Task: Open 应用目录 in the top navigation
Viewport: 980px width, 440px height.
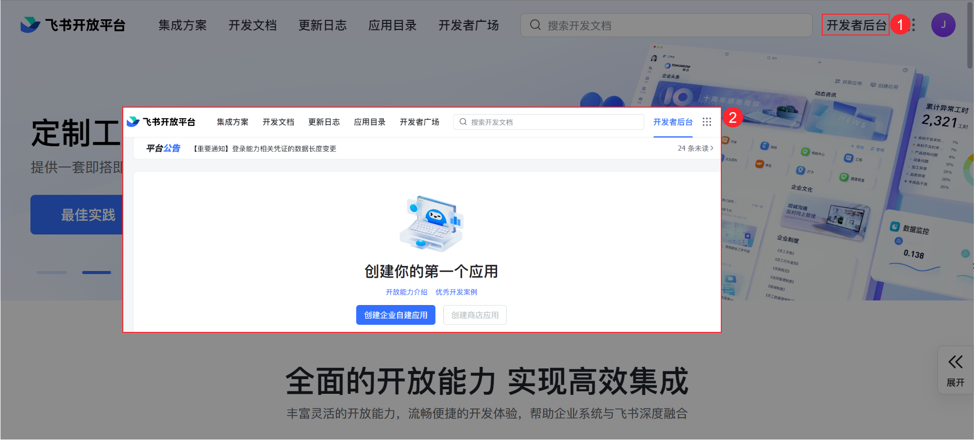Action: click(x=393, y=25)
